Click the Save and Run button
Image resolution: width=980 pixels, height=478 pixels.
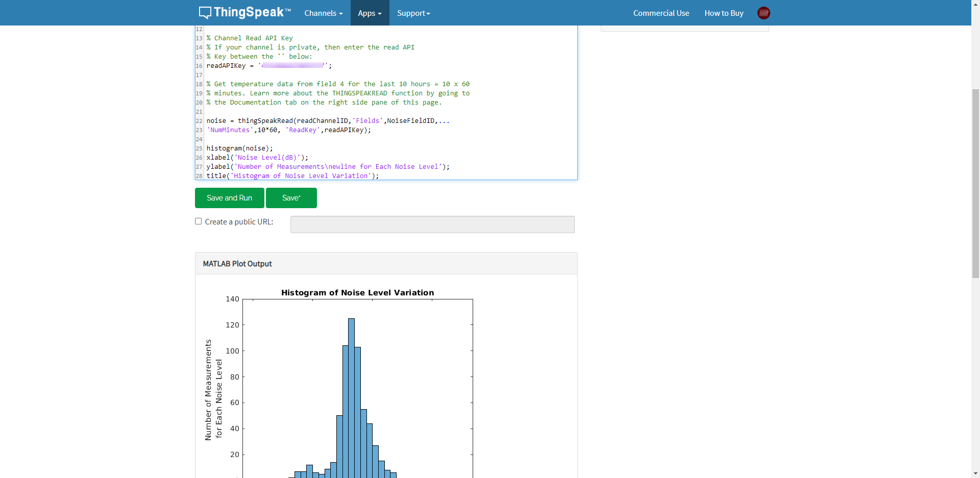[x=230, y=198]
